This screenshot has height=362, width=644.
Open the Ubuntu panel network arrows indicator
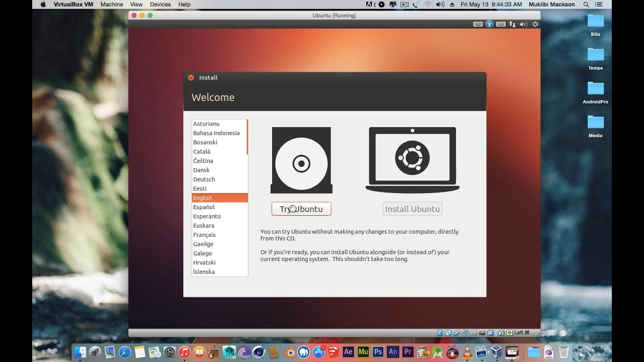pos(512,24)
